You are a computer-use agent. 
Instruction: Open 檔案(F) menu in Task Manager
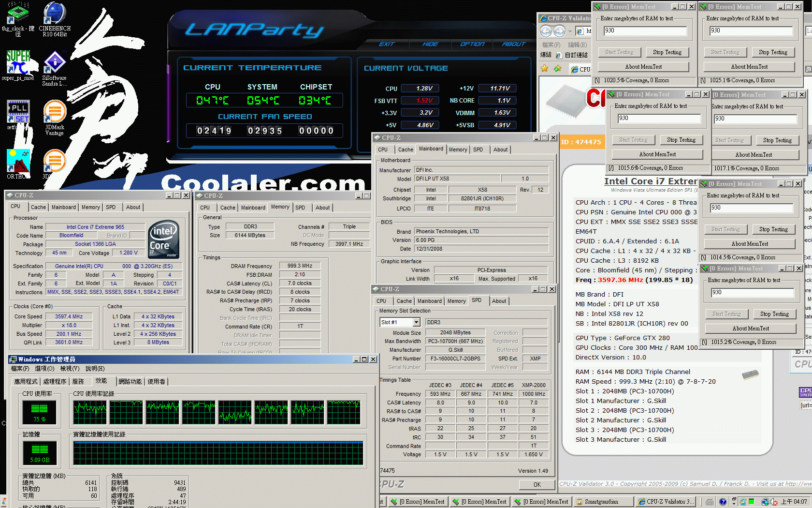tap(20, 369)
